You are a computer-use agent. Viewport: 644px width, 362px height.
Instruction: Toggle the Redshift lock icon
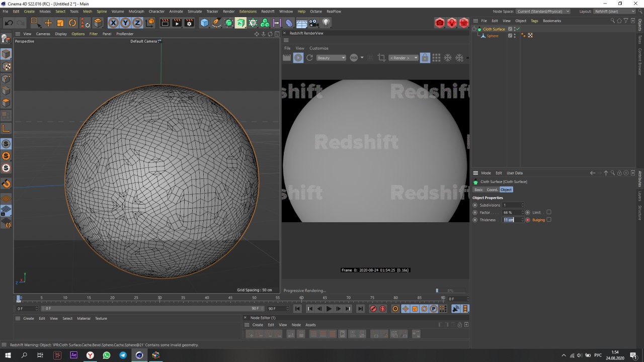point(425,58)
